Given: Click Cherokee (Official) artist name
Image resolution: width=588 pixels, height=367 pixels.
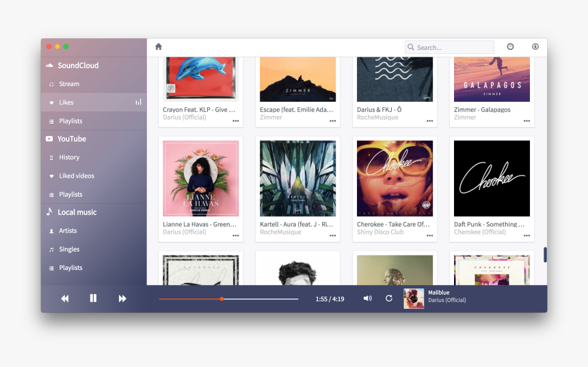Looking at the screenshot, I should coord(480,232).
